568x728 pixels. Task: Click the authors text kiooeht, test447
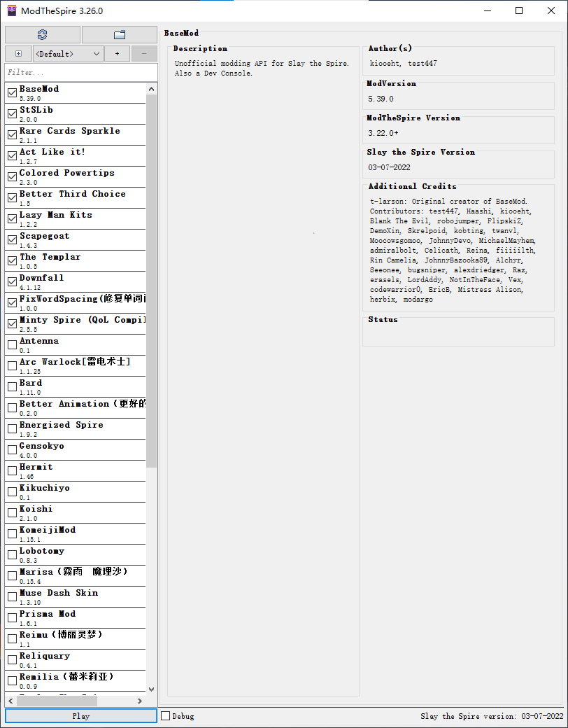pos(403,64)
